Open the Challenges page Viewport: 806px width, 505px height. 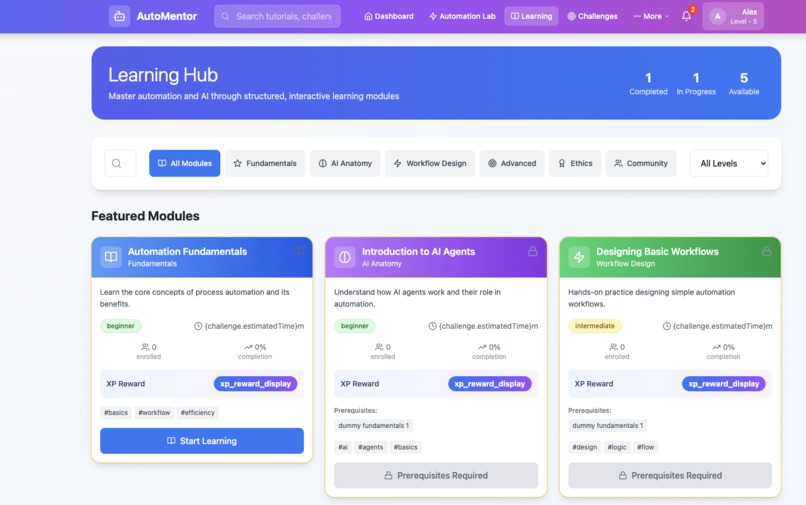tap(592, 16)
